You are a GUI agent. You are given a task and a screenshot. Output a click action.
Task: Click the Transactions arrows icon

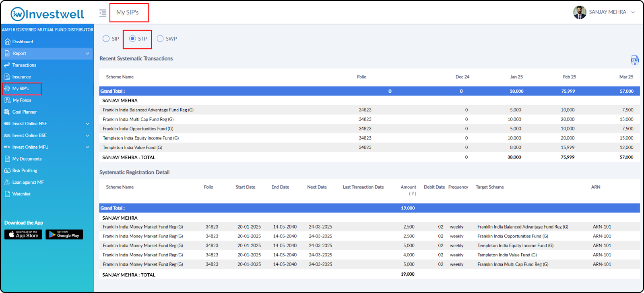7,65
